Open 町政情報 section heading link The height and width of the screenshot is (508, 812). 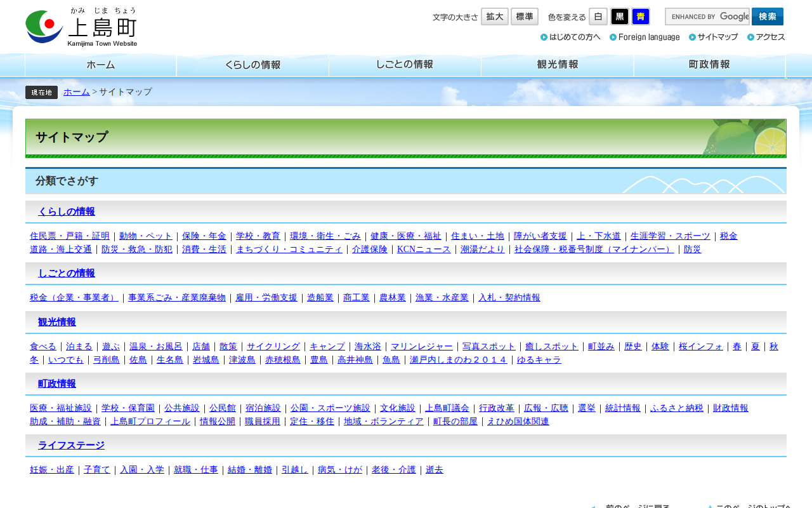click(57, 384)
